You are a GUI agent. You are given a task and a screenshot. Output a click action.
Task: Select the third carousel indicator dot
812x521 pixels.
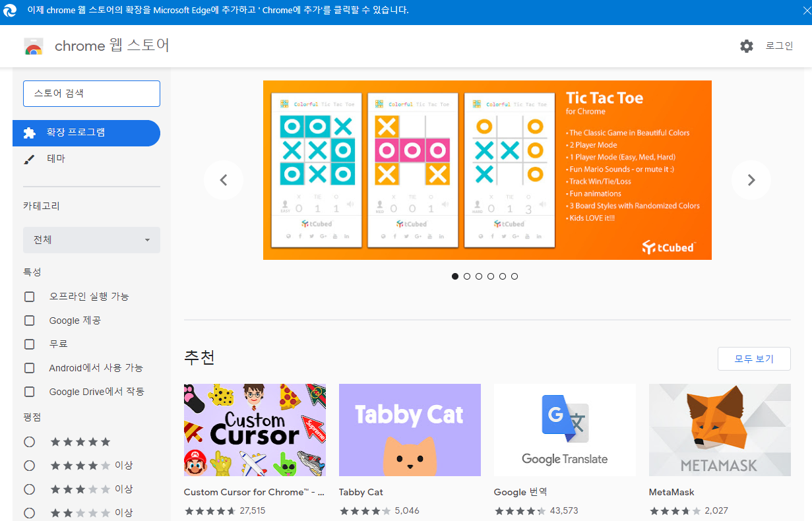pyautogui.click(x=479, y=276)
